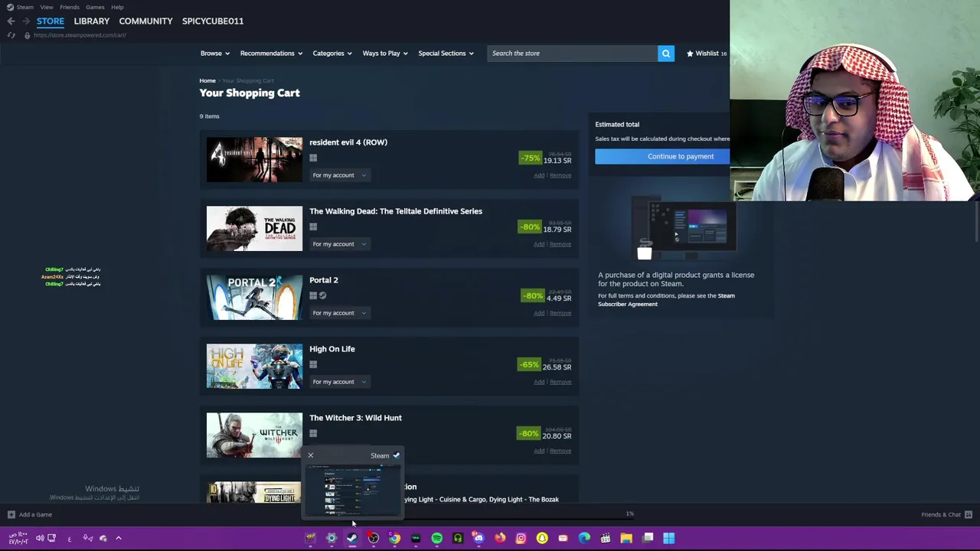Open The Witcher 3: Wild Hunt title
The image size is (980, 551).
click(355, 418)
